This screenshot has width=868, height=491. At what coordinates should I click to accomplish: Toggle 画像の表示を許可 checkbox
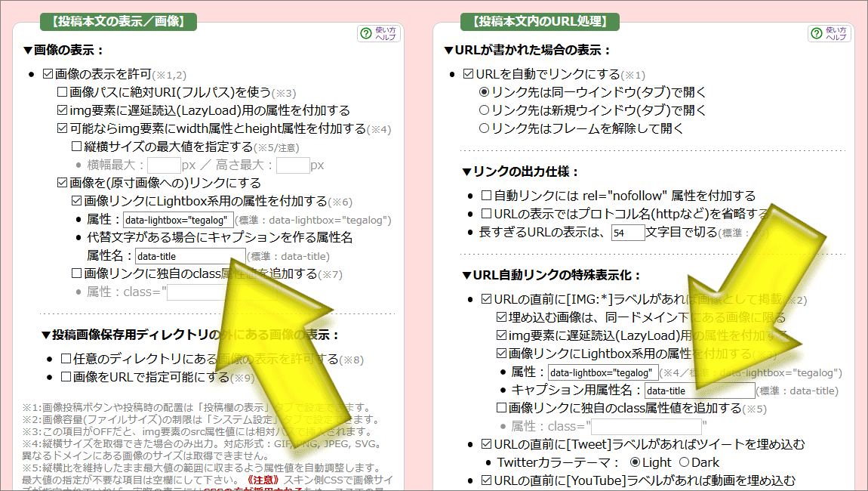click(x=48, y=74)
